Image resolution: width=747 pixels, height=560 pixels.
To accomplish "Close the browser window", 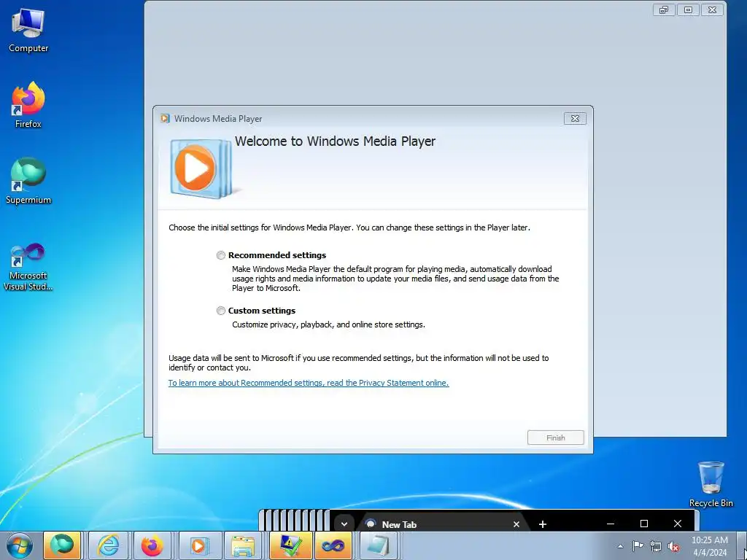I will [678, 524].
